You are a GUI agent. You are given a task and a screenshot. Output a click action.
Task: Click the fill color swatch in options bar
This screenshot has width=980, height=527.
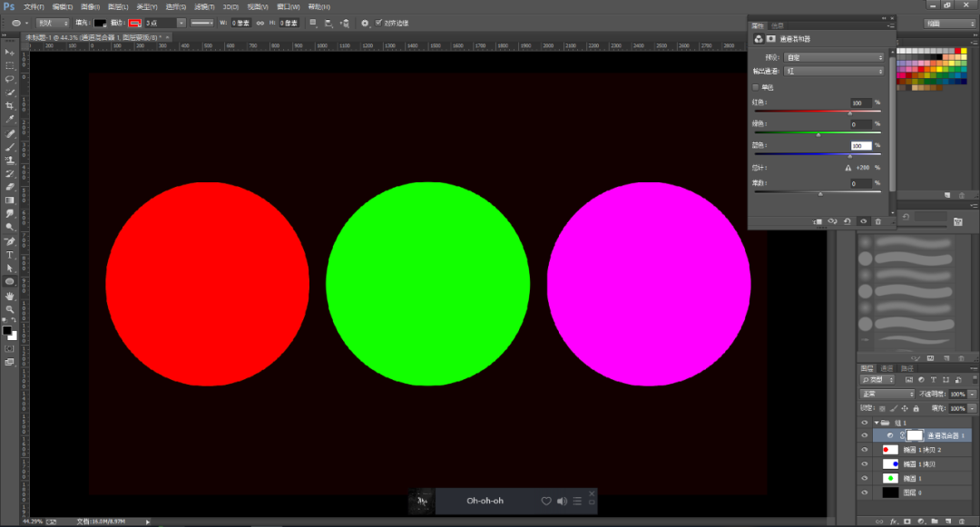(100, 23)
